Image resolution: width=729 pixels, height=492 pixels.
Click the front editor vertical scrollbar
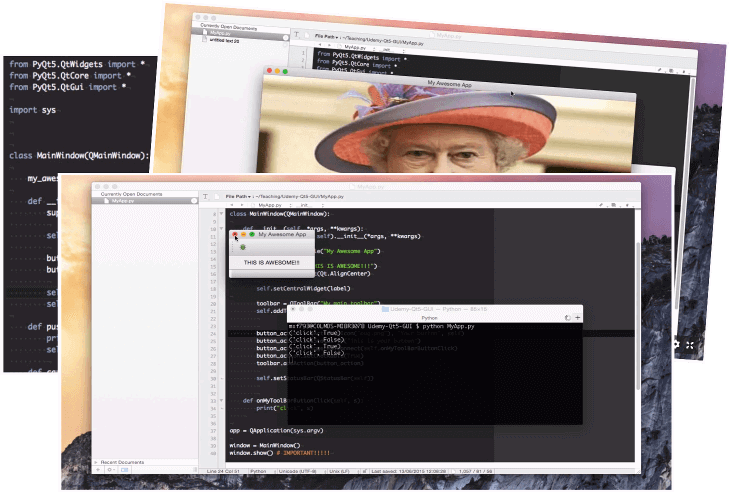[638, 316]
